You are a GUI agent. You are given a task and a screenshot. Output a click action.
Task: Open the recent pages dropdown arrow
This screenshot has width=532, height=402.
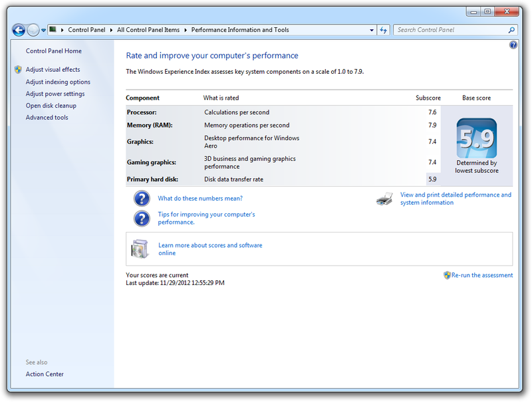(43, 30)
